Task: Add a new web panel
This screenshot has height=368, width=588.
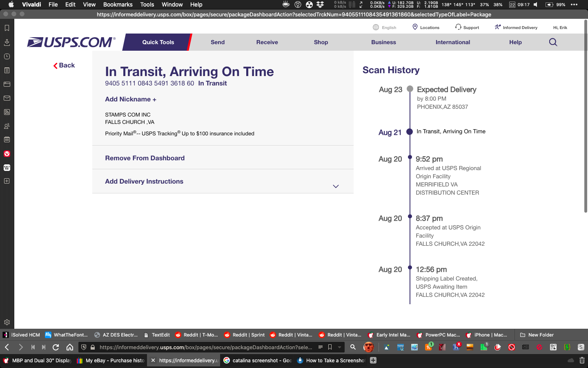Action: pos(7,181)
